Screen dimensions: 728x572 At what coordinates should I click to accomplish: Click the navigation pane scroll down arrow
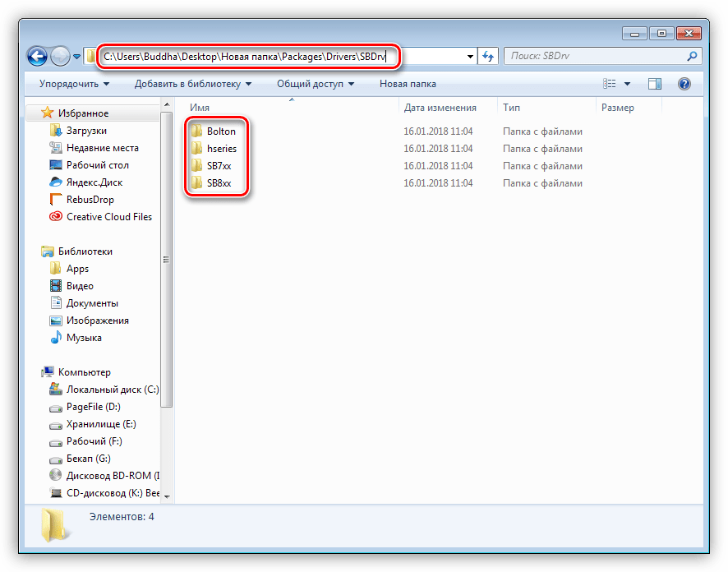click(x=167, y=496)
